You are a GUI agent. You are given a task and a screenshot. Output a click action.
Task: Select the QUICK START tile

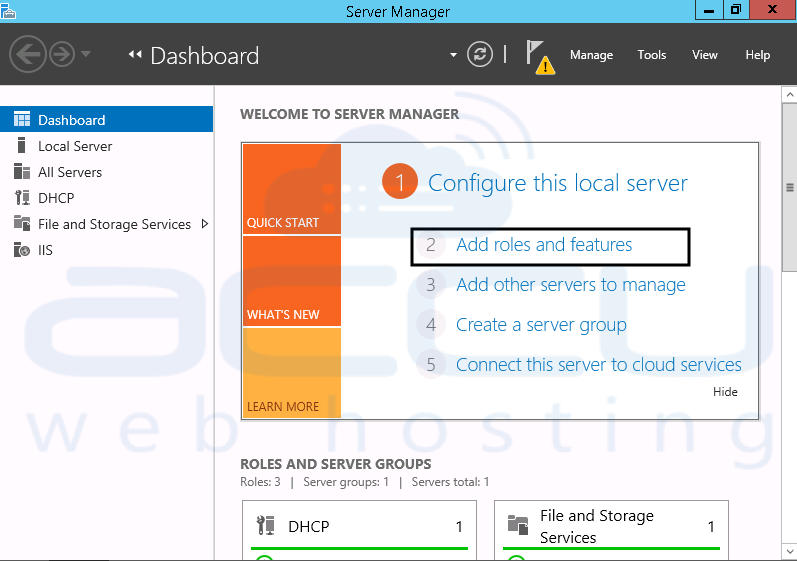[x=292, y=189]
